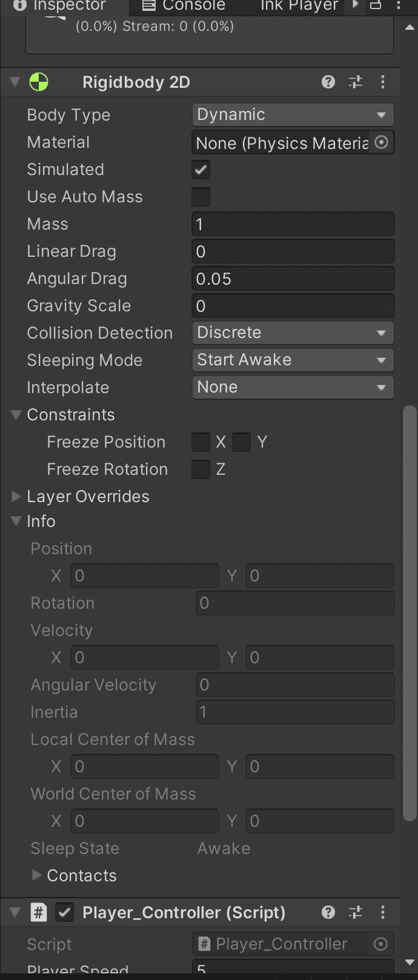Open the Collision Detection dropdown
The width and height of the screenshot is (418, 980).
[293, 333]
